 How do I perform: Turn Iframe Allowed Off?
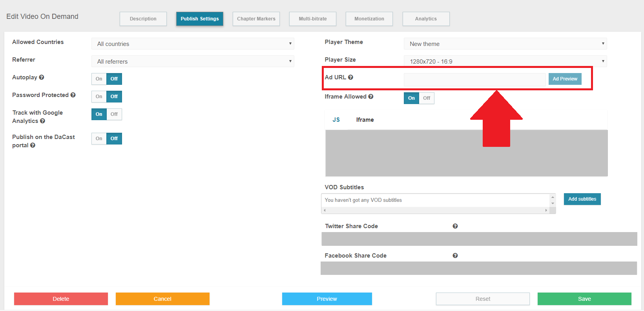point(427,98)
